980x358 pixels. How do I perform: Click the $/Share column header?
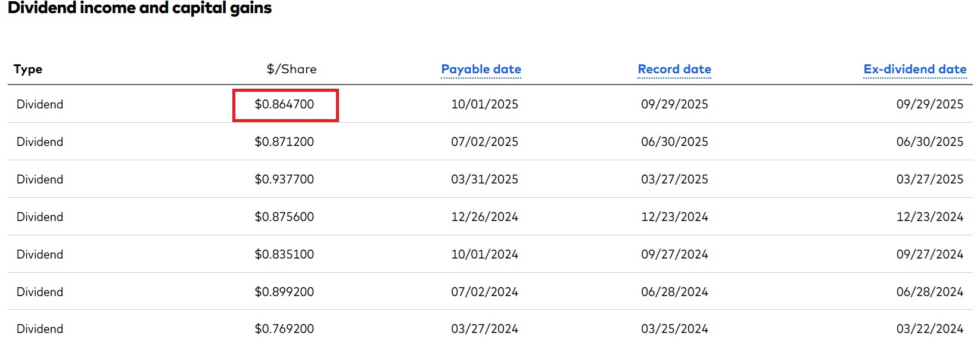pyautogui.click(x=291, y=69)
